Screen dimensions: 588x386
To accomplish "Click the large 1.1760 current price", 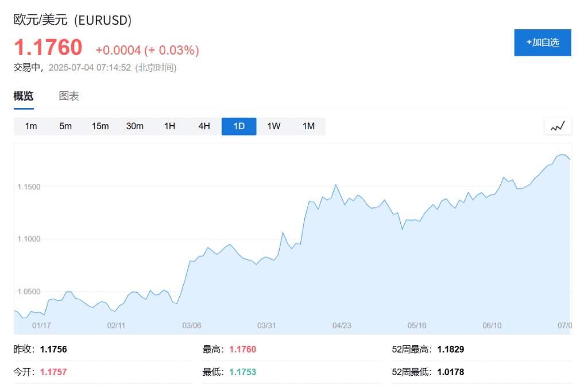I will (x=48, y=48).
